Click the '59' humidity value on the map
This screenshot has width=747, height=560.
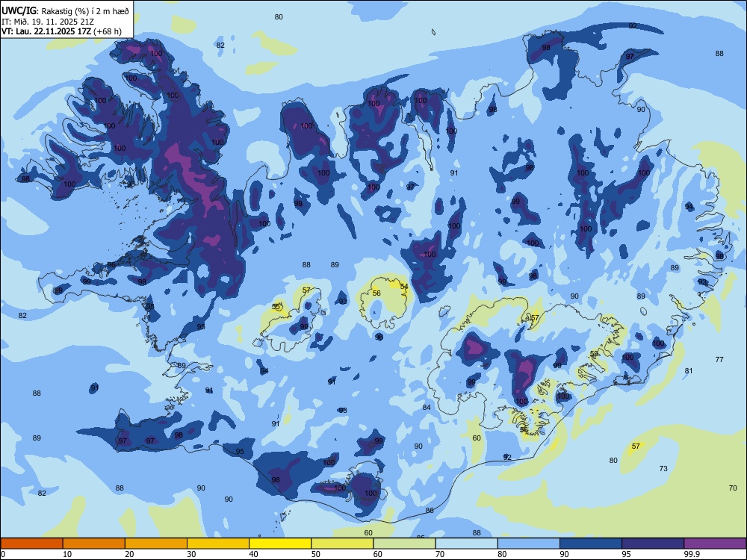tap(594, 353)
